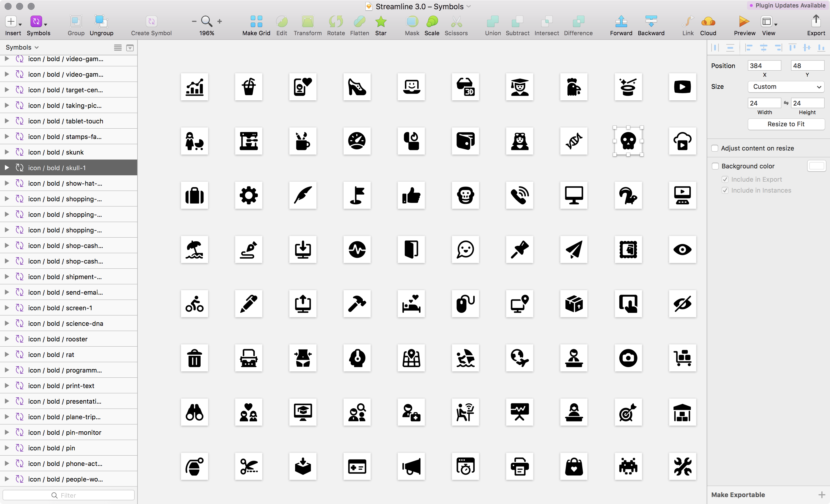This screenshot has height=504, width=830.
Task: Open the Background color swatch
Action: [x=816, y=166]
